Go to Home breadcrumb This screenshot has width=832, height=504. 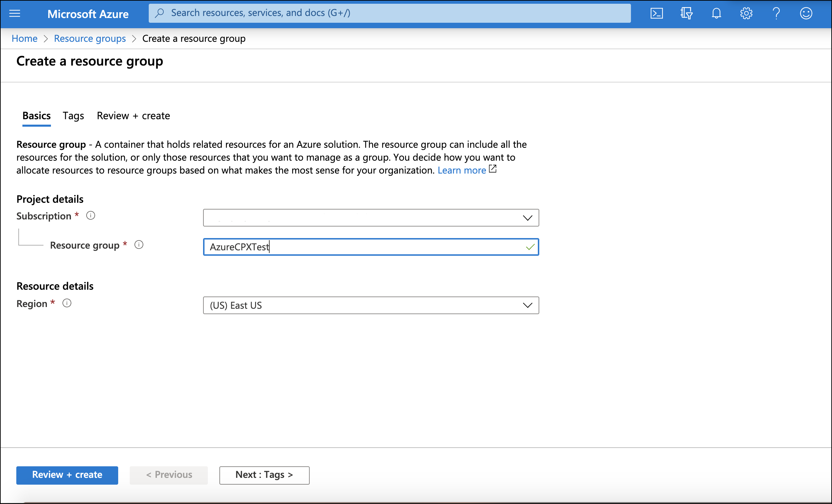[x=24, y=38]
